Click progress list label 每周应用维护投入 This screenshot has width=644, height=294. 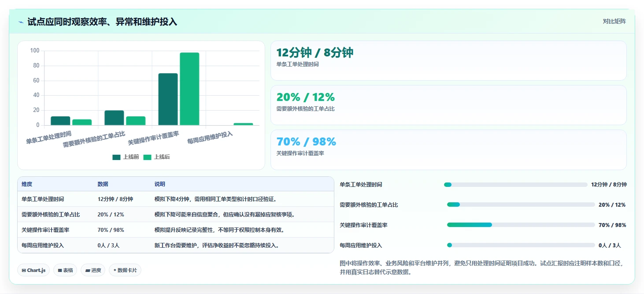(361, 246)
